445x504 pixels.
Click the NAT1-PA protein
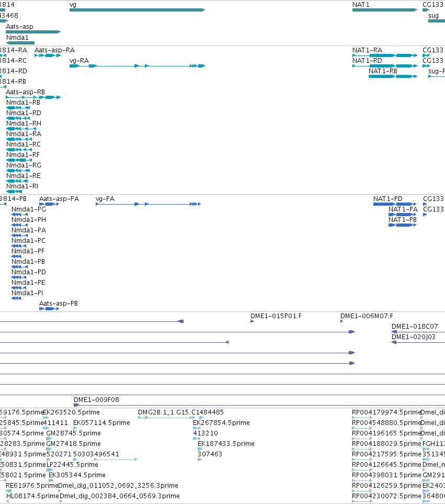click(403, 215)
